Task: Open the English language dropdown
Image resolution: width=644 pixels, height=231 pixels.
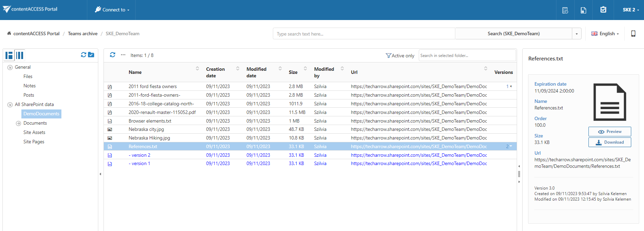Action: coord(605,33)
